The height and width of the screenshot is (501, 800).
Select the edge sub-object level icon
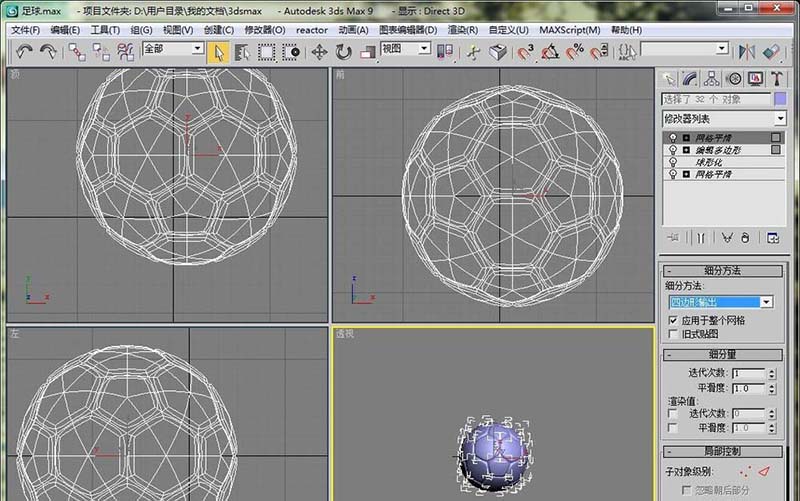click(x=764, y=471)
